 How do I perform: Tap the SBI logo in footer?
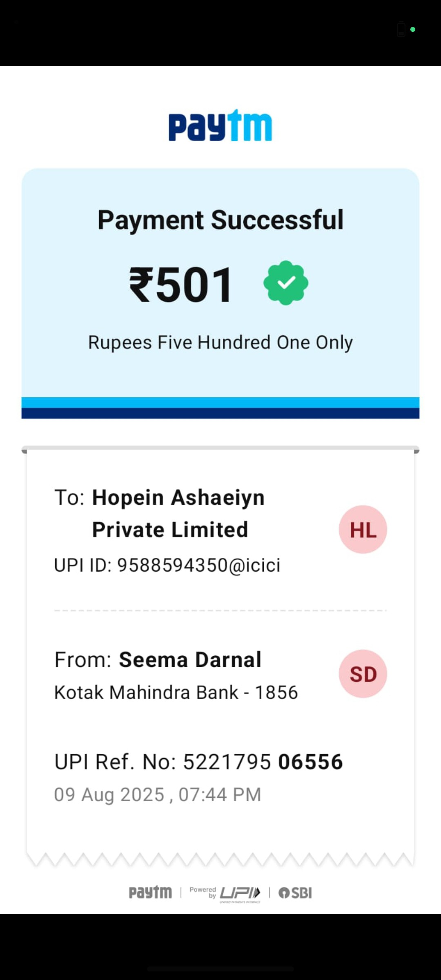pyautogui.click(x=295, y=893)
